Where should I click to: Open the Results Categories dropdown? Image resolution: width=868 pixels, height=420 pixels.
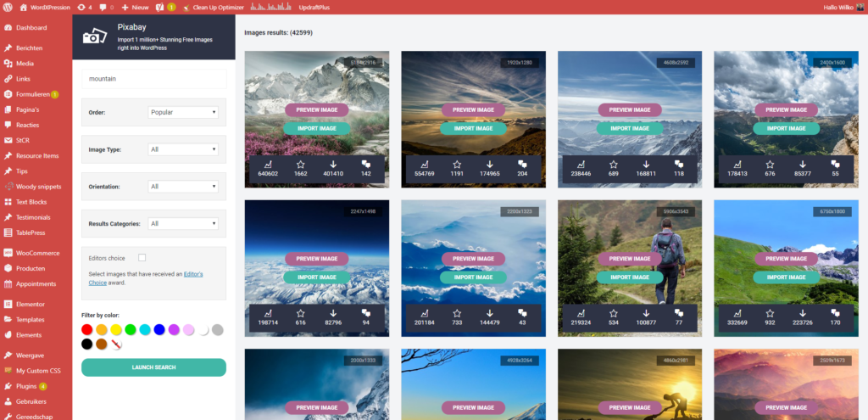click(183, 224)
